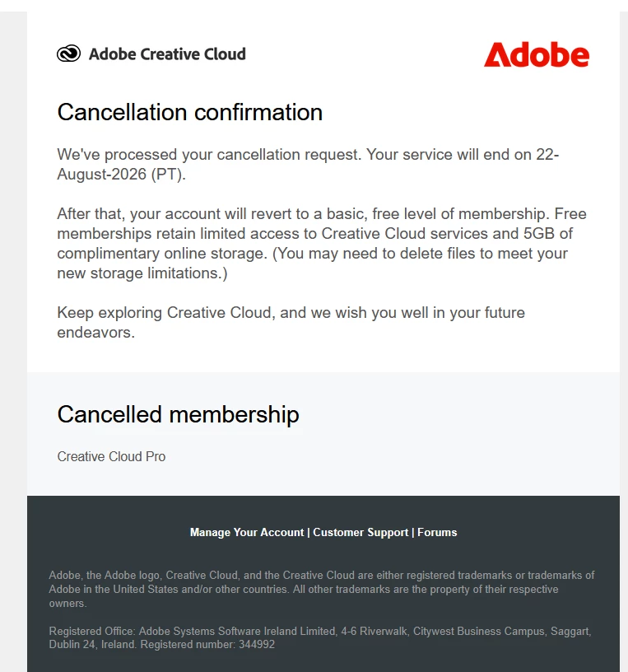The width and height of the screenshot is (628, 672).
Task: Click the separator between Customer Support and Forums
Action: pyautogui.click(x=413, y=532)
